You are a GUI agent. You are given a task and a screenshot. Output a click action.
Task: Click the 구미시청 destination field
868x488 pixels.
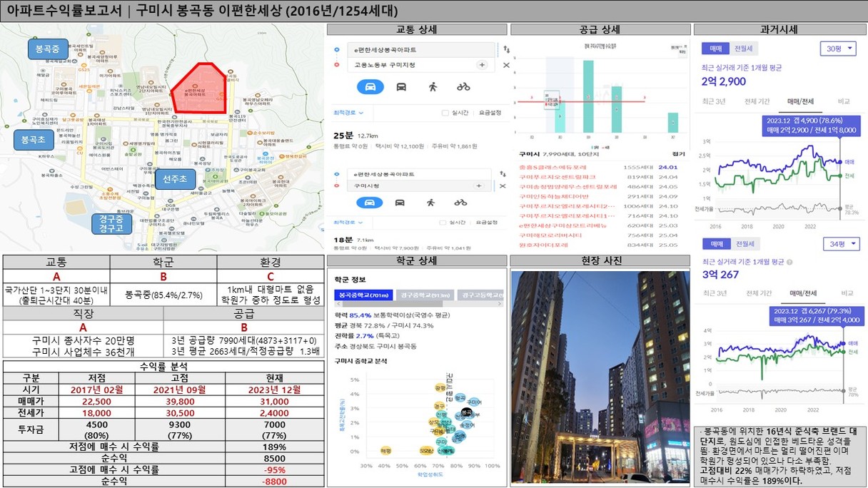(419, 185)
